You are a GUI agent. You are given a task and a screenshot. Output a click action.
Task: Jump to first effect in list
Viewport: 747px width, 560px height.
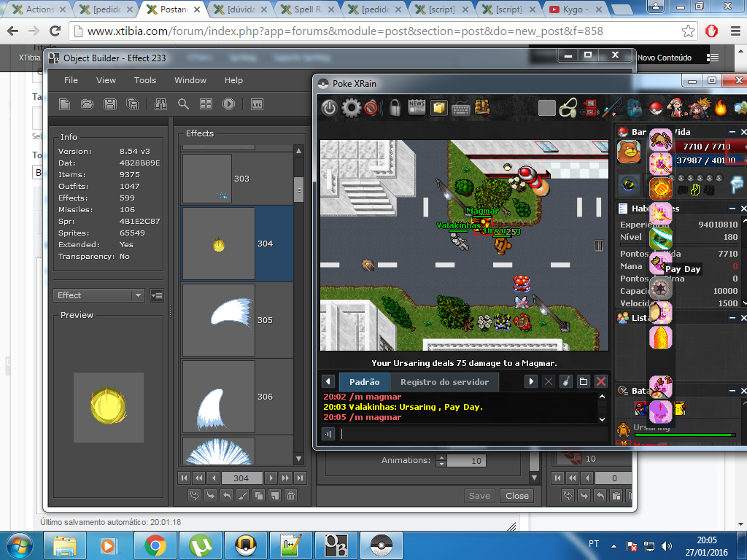click(x=184, y=478)
